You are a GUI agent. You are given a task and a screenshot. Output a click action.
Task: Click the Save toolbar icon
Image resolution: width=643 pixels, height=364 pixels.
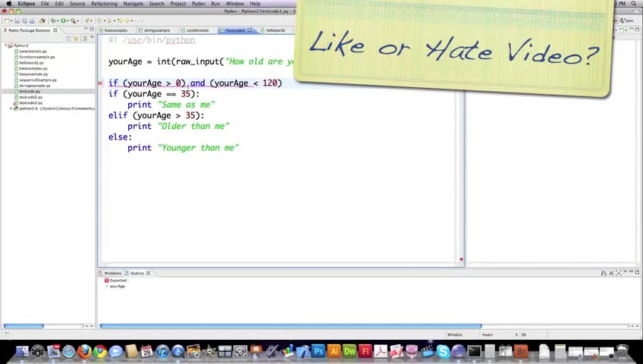17,20
